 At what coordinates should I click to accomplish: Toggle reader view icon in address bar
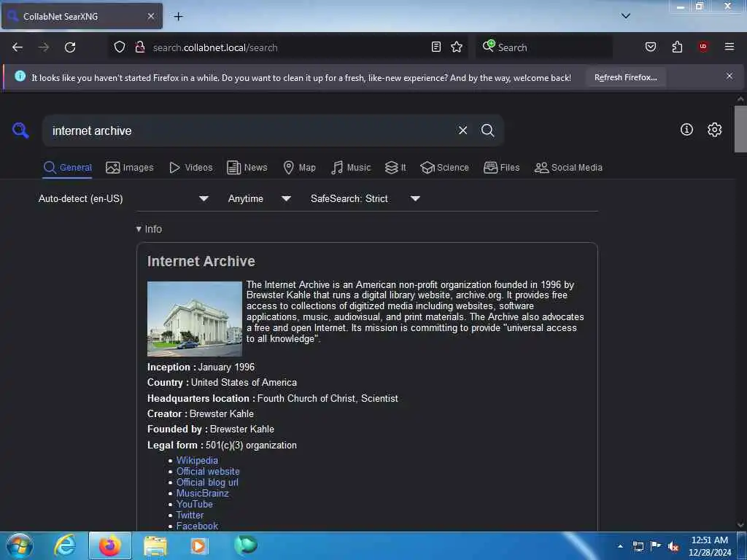[x=436, y=47]
